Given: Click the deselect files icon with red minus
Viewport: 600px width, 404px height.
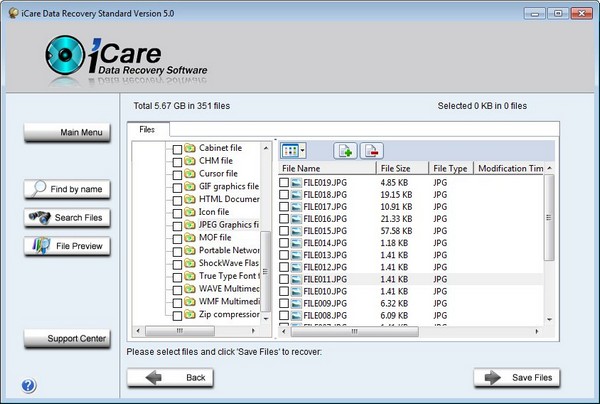Looking at the screenshot, I should 372,150.
